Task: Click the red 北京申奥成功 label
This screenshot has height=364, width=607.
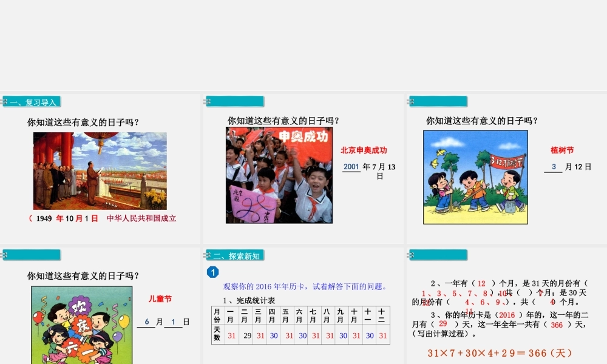Action: (364, 150)
